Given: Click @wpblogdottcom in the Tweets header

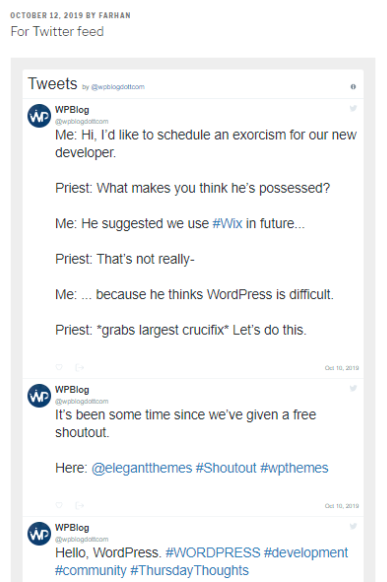Looking at the screenshot, I should click(118, 87).
